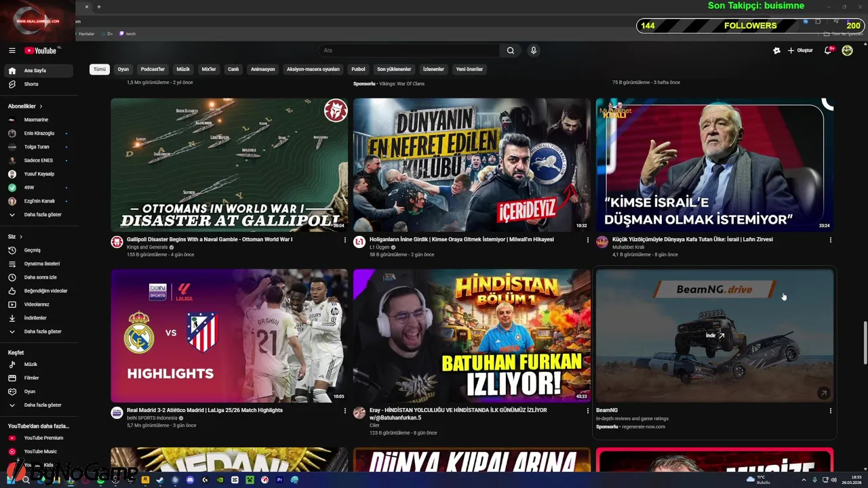Screen dimensions: 868x488
Task: Open more options for Eray Hindistan video
Action: (x=588, y=411)
